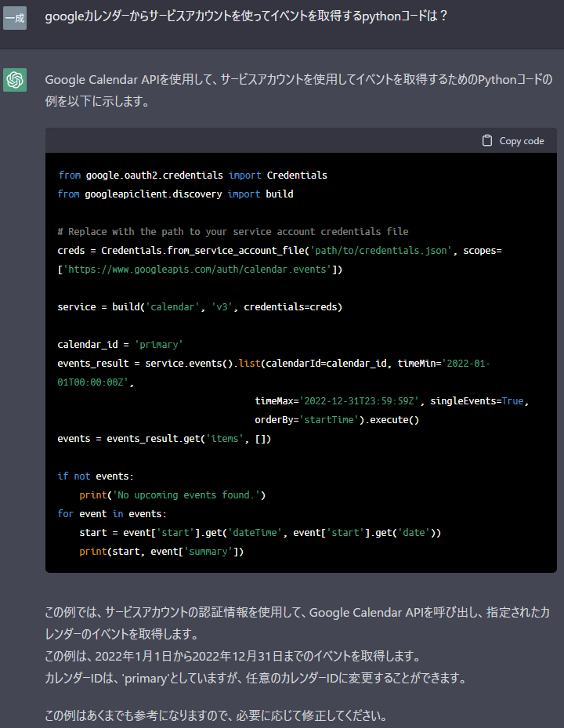Screen dimensions: 564x728
Task: Click the 'if not events:' line
Action: 96,476
